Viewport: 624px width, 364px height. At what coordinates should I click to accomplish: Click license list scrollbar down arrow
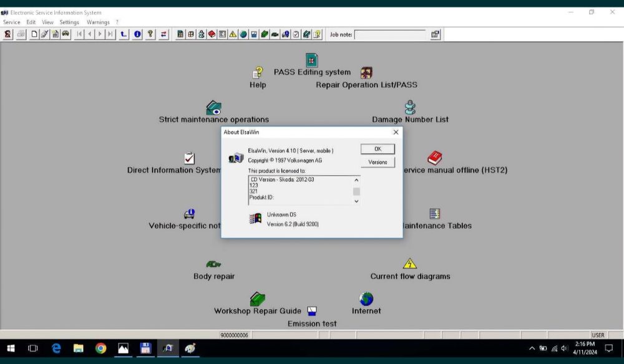pos(356,201)
